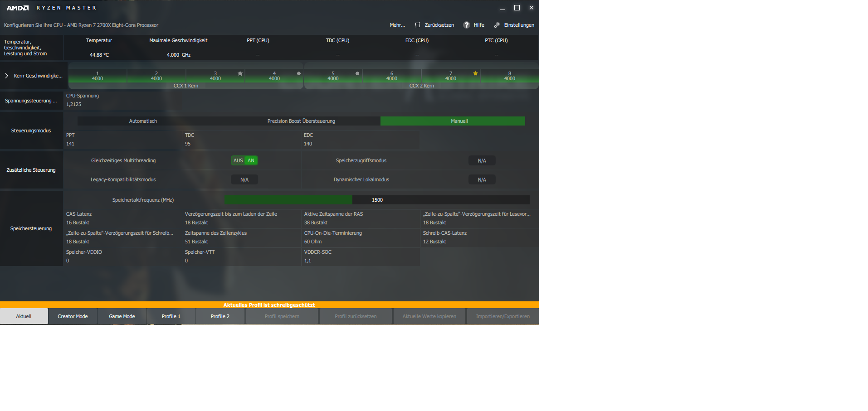Viewport: 868px width, 411px height.
Task: Open Hilfe question mark icon
Action: pyautogui.click(x=467, y=25)
